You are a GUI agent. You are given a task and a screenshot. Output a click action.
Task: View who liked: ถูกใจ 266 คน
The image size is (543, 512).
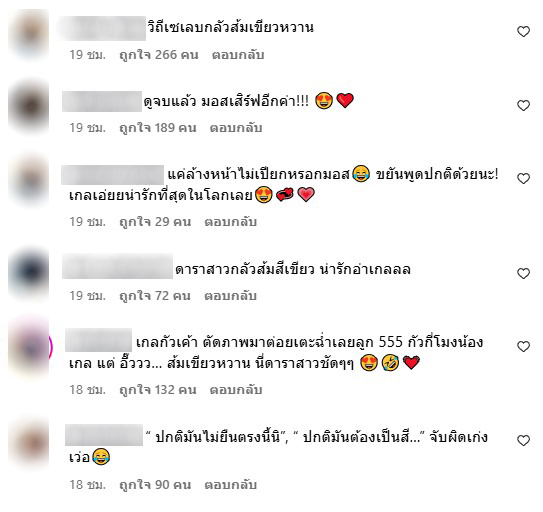coord(159,55)
